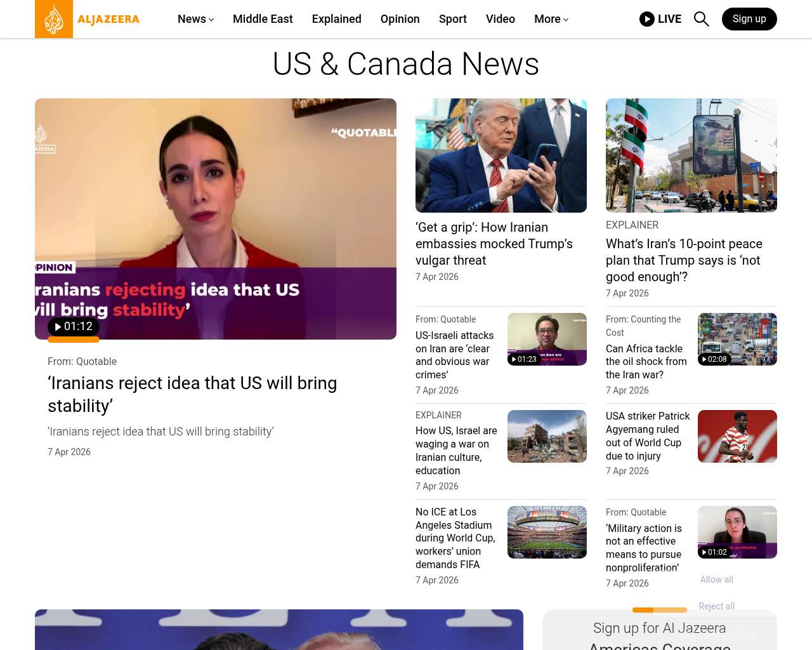Click the Los Angeles stadium thumbnail
This screenshot has height=650, width=812.
pos(547,532)
